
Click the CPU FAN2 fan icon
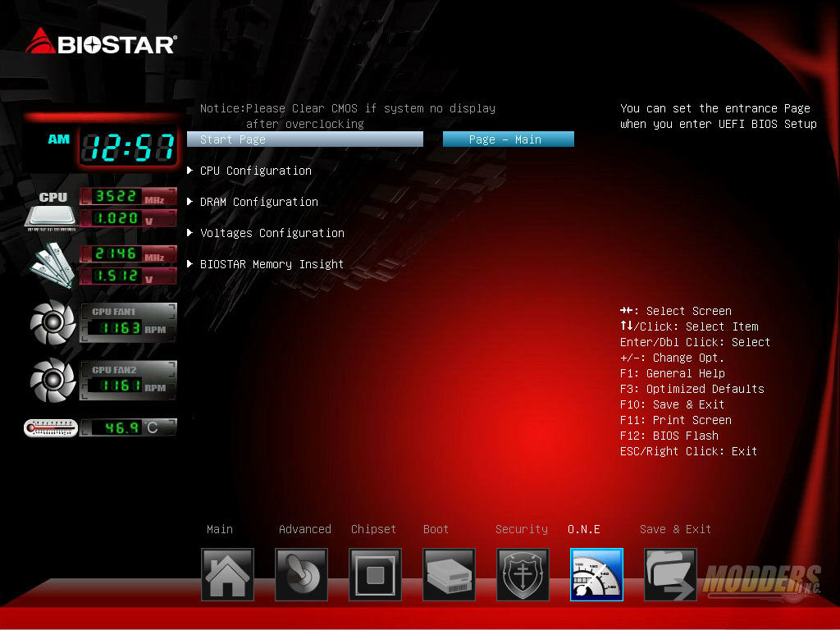(52, 381)
